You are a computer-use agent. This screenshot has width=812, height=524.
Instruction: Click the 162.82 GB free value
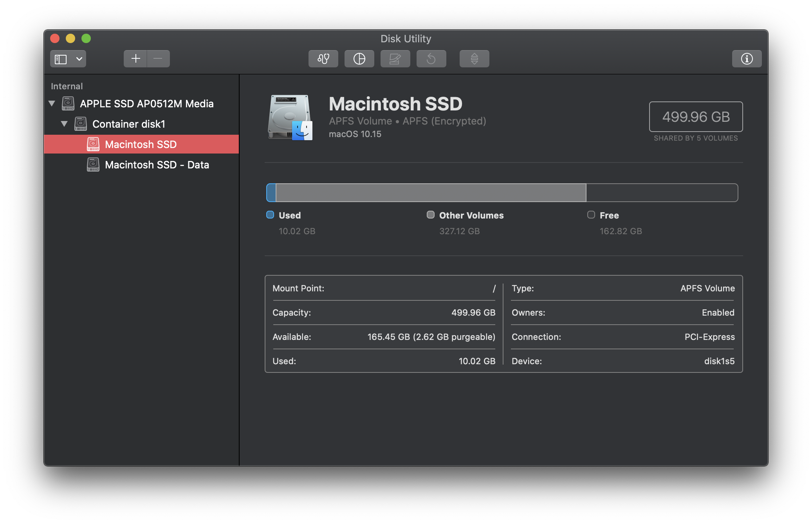point(621,231)
